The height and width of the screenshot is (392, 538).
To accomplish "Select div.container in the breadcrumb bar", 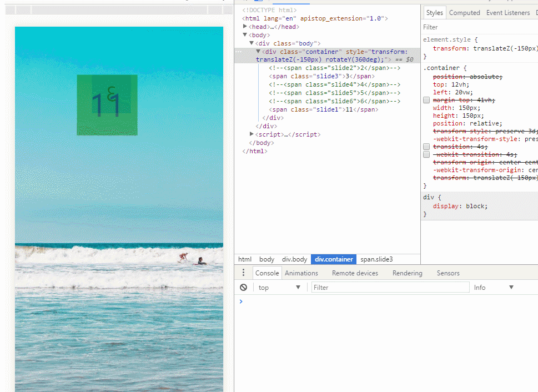I will [334, 259].
